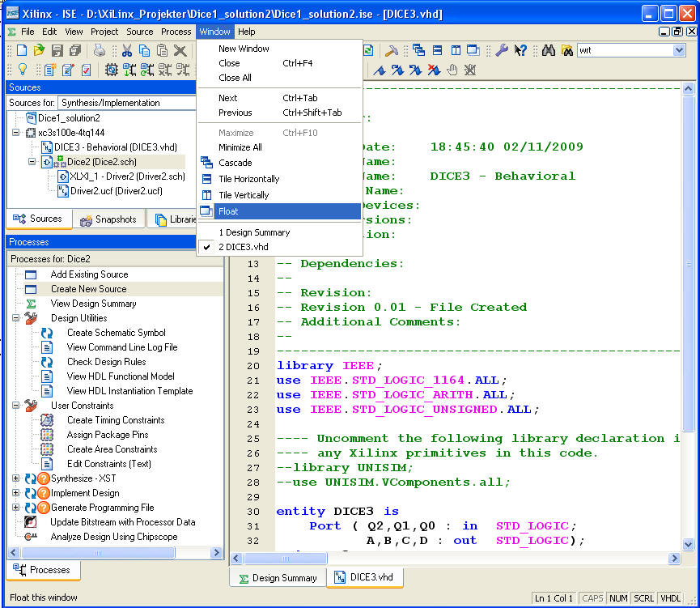Click the new source document icon with star
Image resolution: width=700 pixels, height=608 pixels.
click(50, 70)
